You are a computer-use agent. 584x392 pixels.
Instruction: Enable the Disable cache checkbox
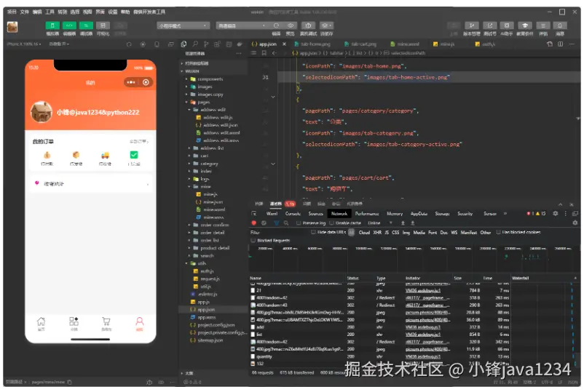click(x=331, y=223)
